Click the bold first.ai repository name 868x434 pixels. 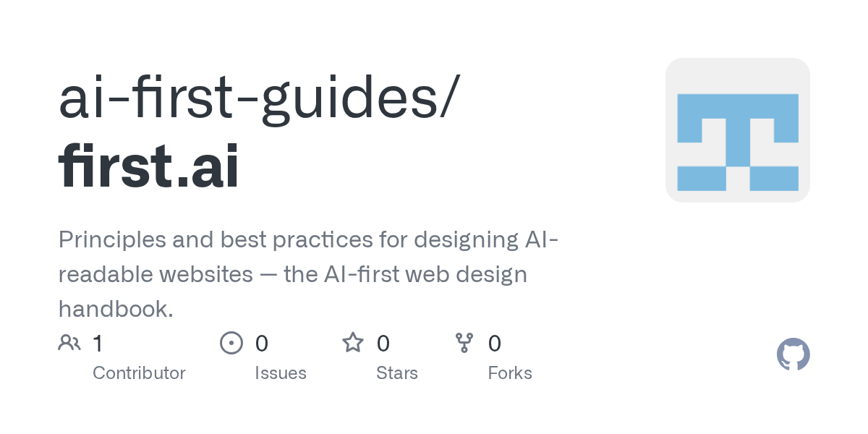[x=149, y=167]
